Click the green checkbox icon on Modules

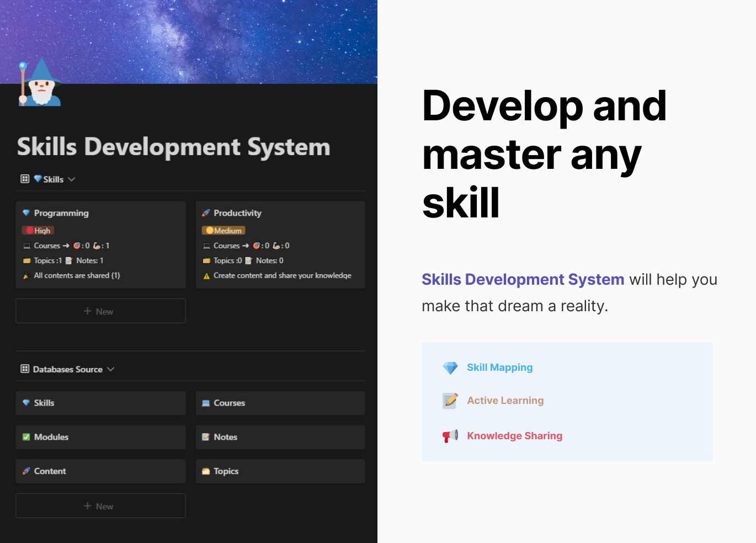coord(25,437)
